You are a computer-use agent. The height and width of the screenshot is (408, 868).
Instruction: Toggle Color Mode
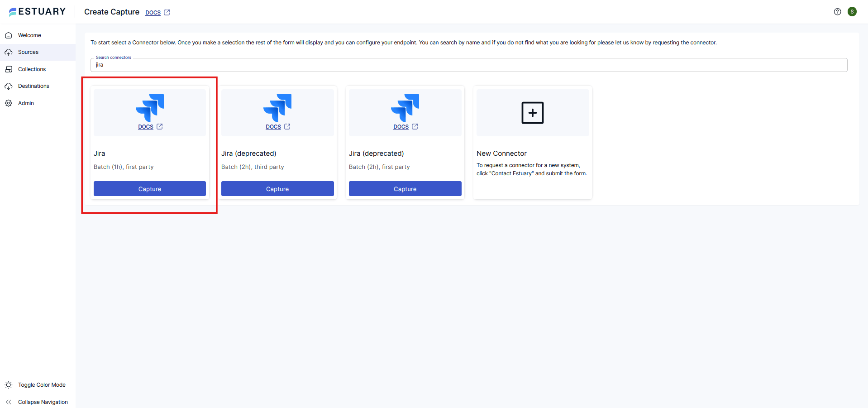[38, 385]
